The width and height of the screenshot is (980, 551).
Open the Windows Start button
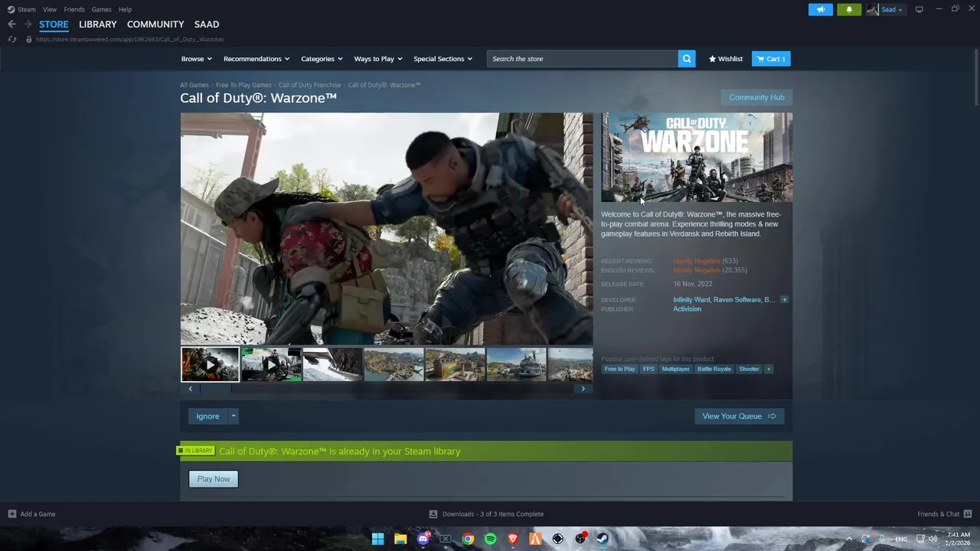click(x=377, y=539)
